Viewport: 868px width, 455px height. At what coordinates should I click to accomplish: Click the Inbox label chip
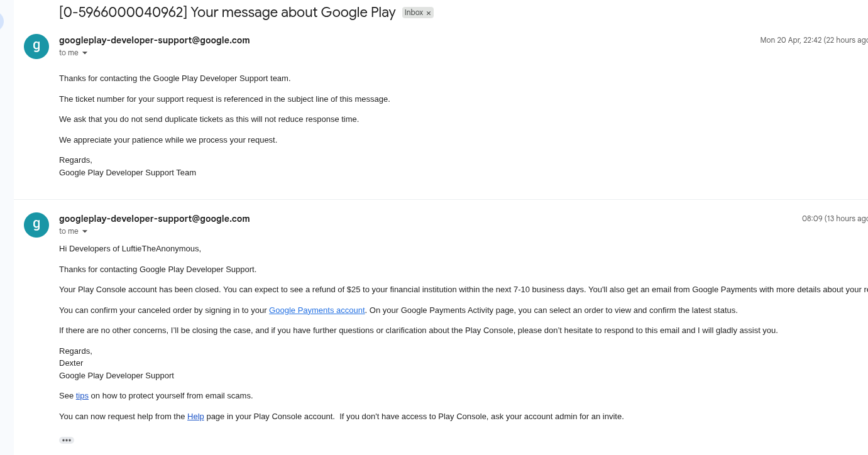(414, 13)
